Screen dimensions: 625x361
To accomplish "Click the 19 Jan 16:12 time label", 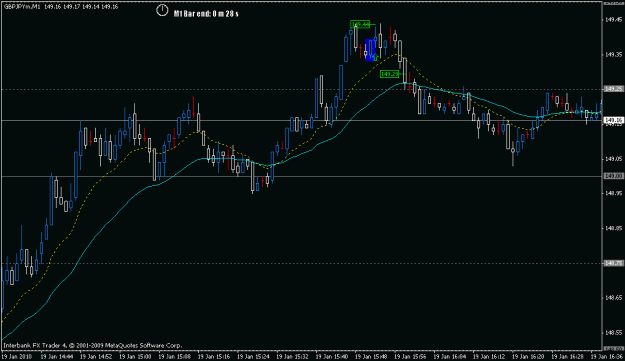I will pos(489,356).
